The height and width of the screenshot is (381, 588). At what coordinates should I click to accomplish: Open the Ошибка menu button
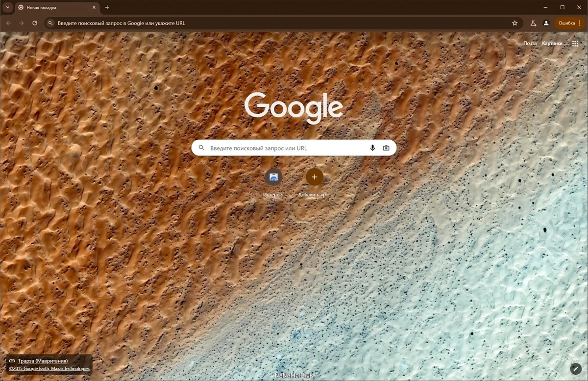click(570, 23)
